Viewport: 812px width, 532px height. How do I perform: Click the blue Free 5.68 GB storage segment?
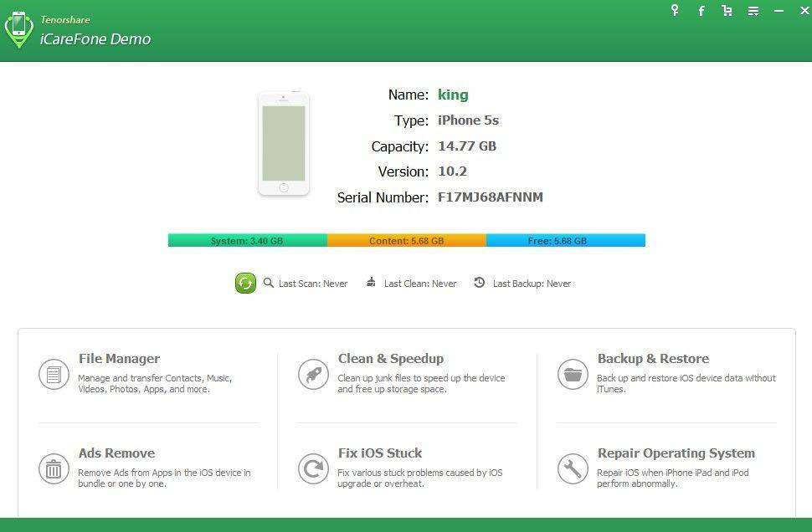point(566,241)
